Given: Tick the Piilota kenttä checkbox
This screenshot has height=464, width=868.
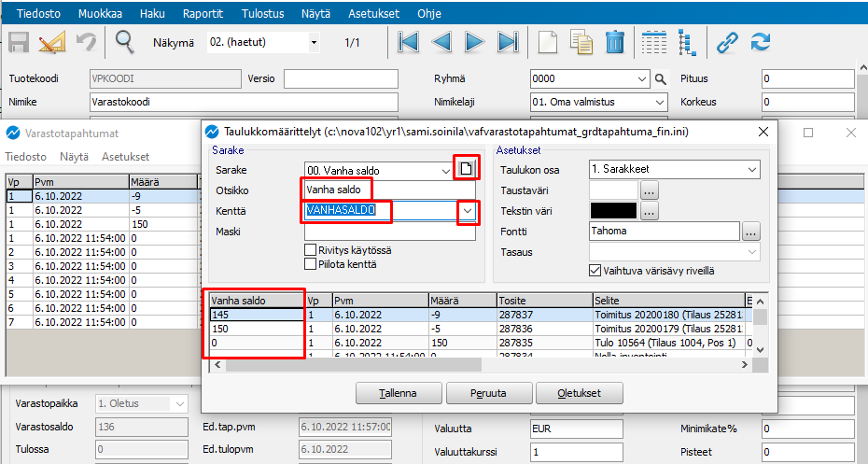Looking at the screenshot, I should 311,264.
